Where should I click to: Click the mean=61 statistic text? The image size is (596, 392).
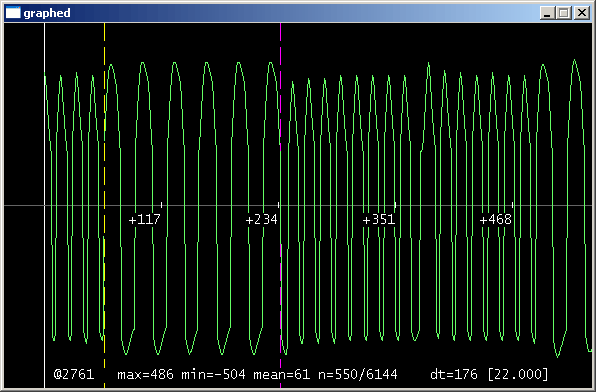pyautogui.click(x=282, y=375)
